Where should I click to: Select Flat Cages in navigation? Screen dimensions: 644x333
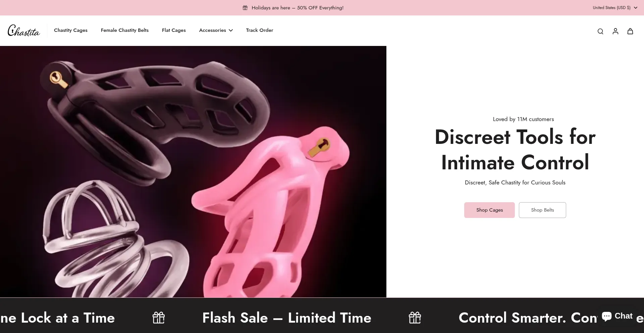click(x=174, y=30)
